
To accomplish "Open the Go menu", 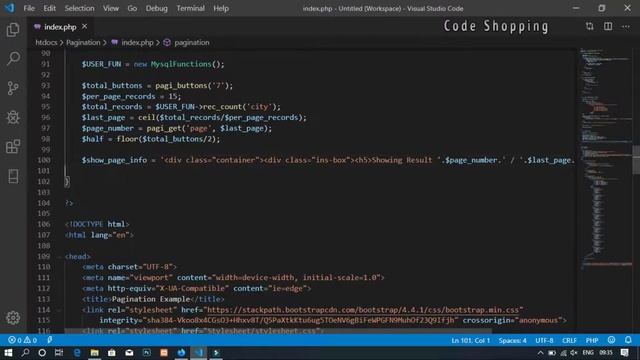I will click(132, 8).
